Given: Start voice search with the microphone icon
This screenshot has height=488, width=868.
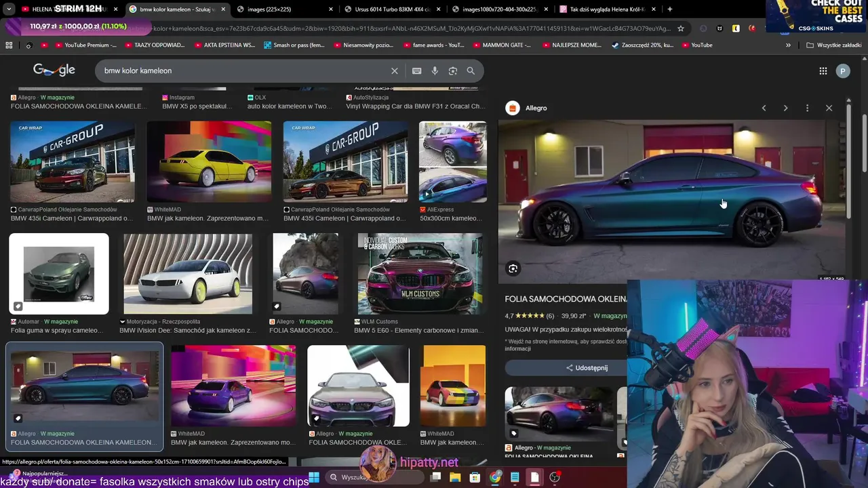Looking at the screenshot, I should (435, 70).
